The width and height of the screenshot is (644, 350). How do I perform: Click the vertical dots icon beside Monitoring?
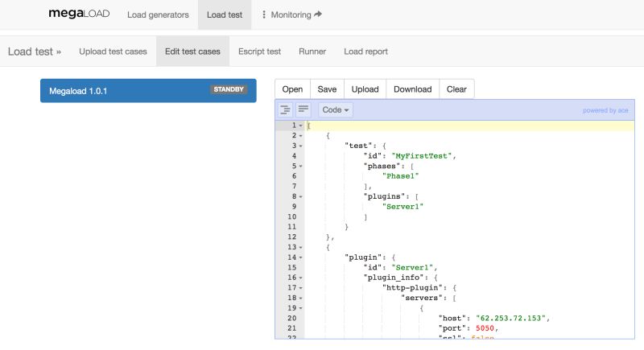[264, 14]
